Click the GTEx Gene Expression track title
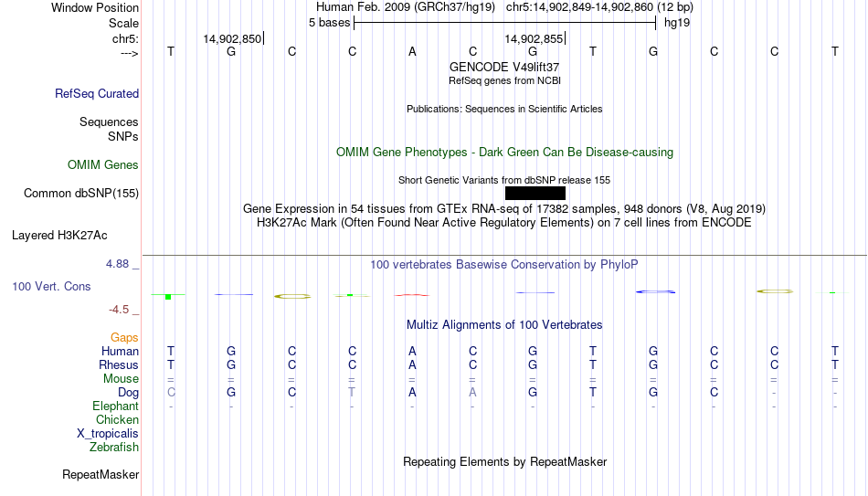868x496 pixels. click(504, 208)
